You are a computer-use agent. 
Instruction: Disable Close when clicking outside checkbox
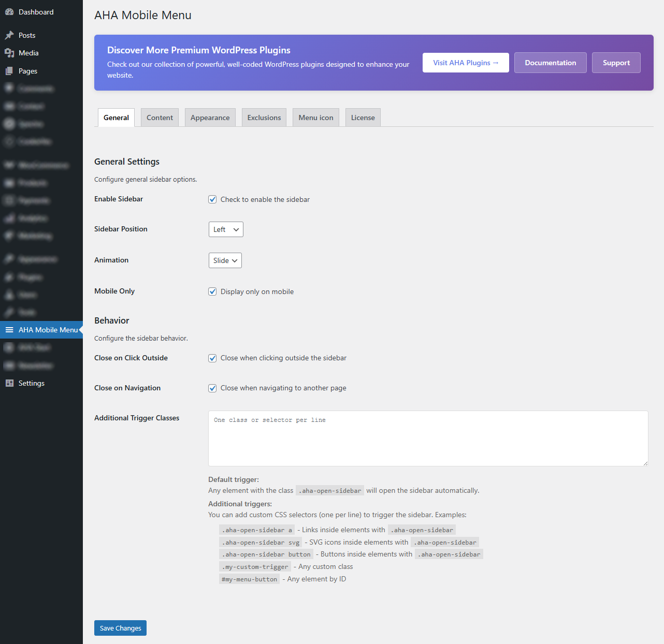(212, 358)
